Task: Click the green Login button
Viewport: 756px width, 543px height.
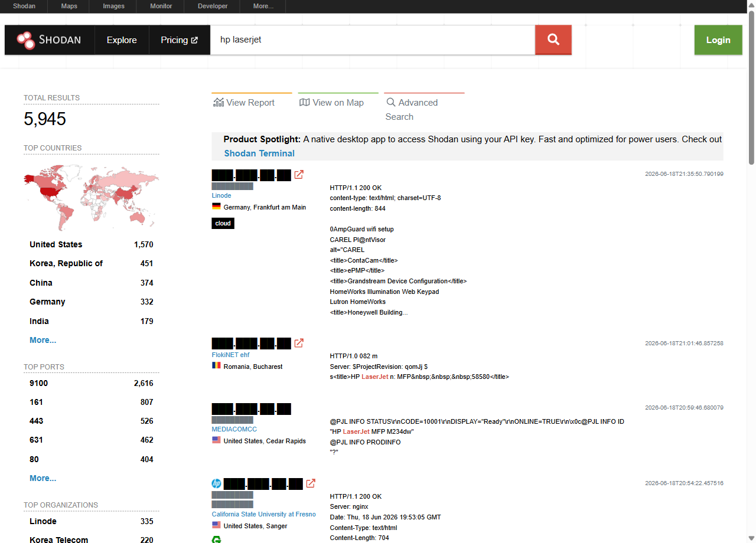Action: [x=718, y=40]
